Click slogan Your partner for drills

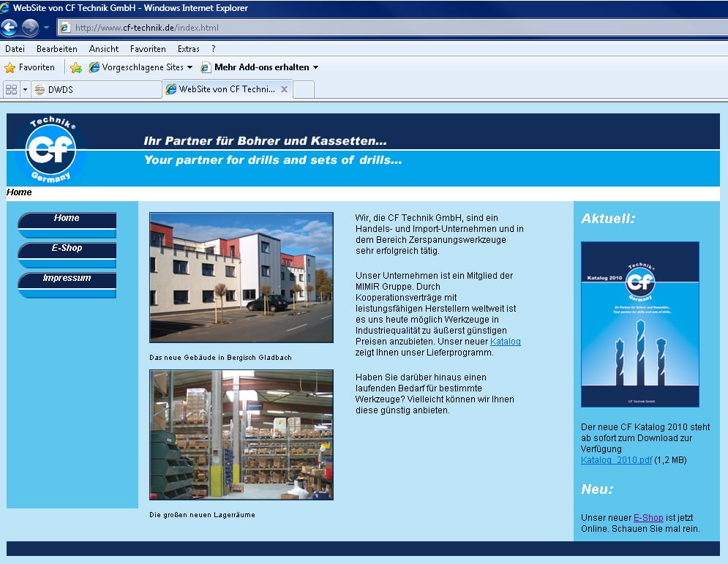[x=273, y=160]
